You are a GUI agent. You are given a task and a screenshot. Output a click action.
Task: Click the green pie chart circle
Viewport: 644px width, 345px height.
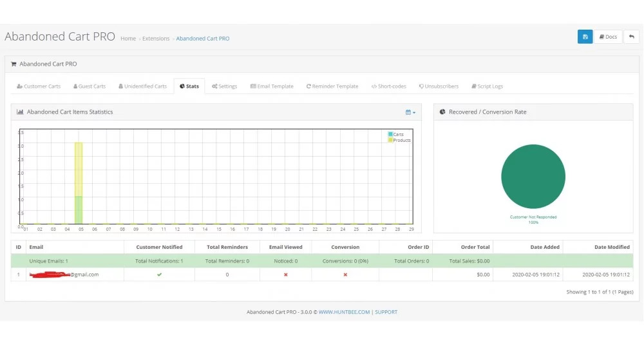pyautogui.click(x=533, y=177)
